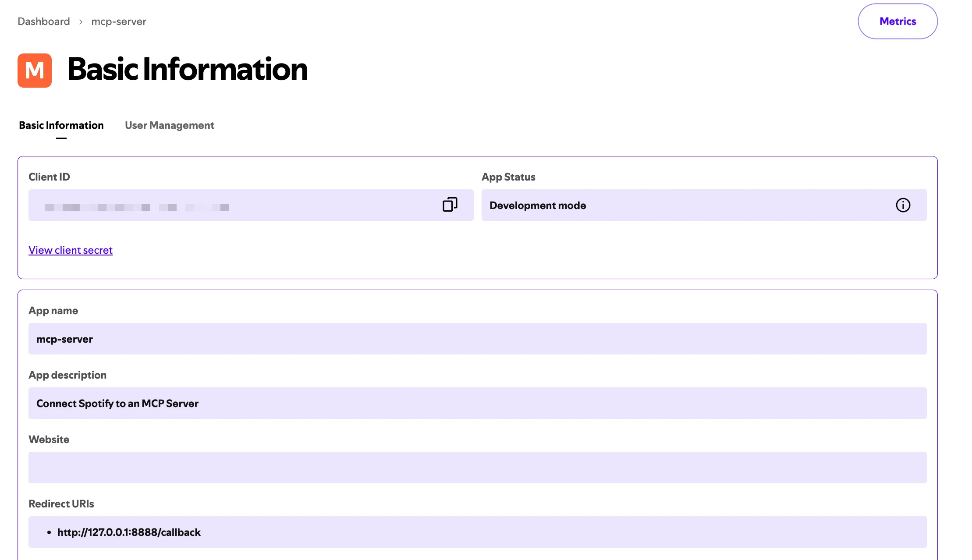Image resolution: width=972 pixels, height=560 pixels.
Task: Click the breadcrumb chevron separator
Action: [81, 21]
